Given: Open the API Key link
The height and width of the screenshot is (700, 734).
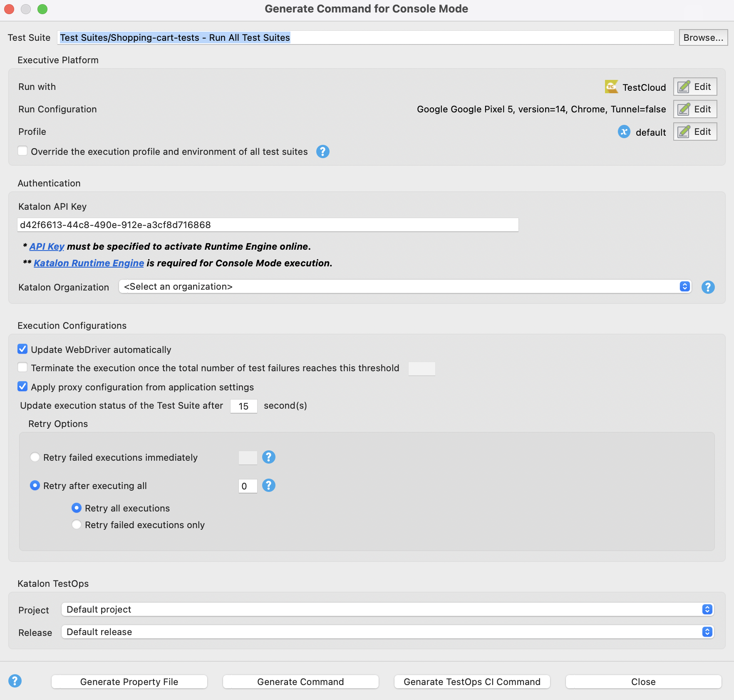Looking at the screenshot, I should tap(47, 246).
